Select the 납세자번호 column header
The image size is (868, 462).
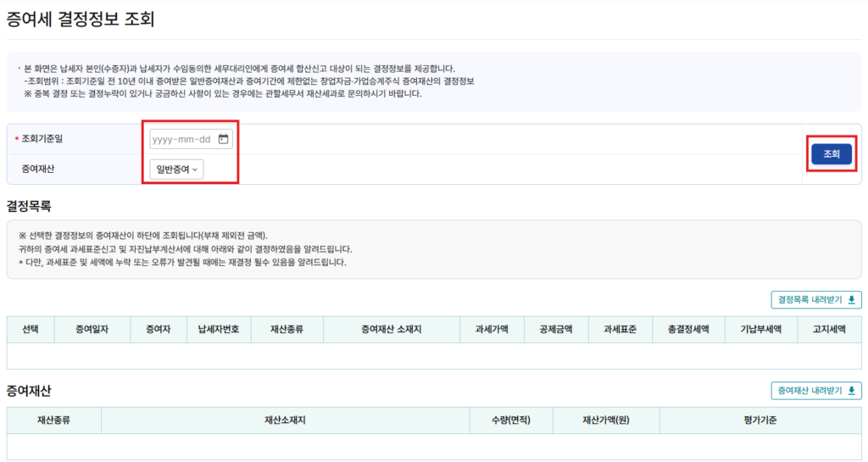tap(218, 329)
